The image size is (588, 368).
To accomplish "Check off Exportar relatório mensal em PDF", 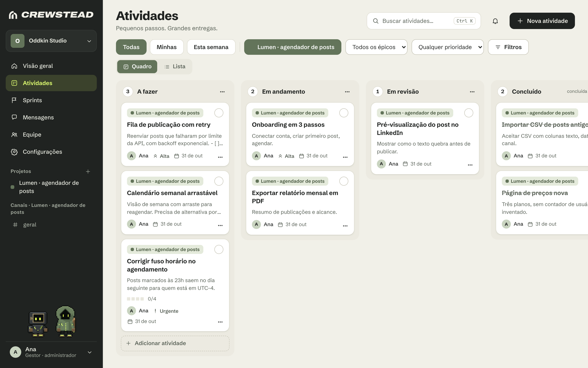I will click(x=344, y=181).
